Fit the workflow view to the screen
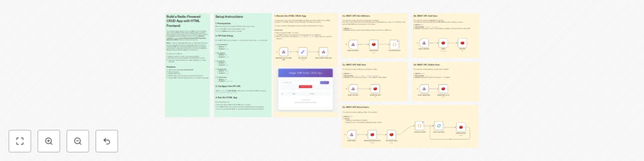The width and height of the screenshot is (644, 161). pos(20,141)
